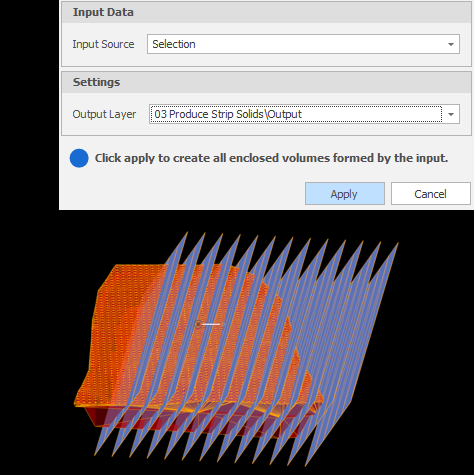Select the white pivot marker on the surface
This screenshot has height=475, width=474.
(x=210, y=324)
